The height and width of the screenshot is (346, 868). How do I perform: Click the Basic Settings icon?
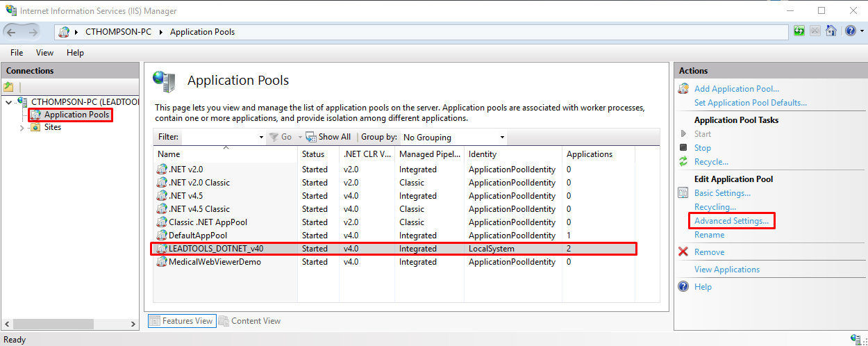[683, 193]
